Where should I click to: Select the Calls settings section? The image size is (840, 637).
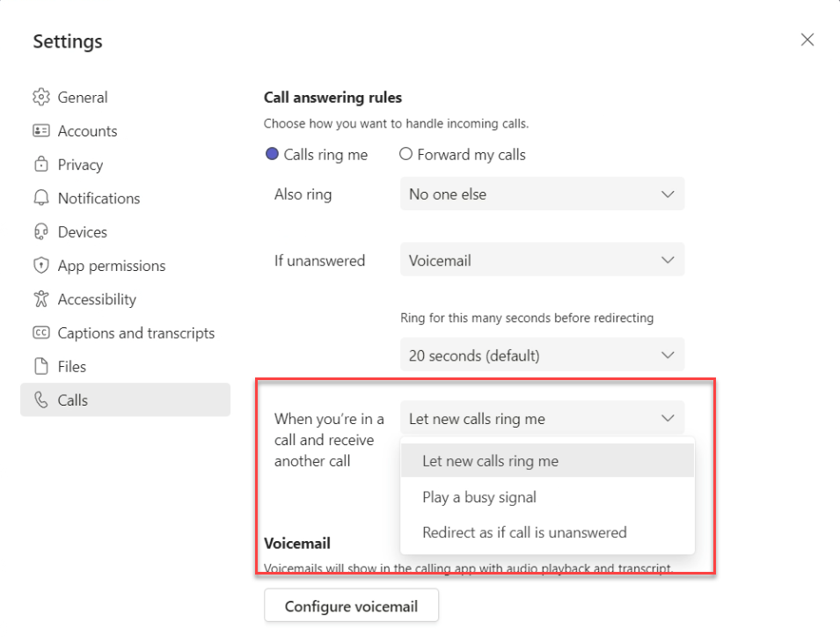pyautogui.click(x=126, y=399)
